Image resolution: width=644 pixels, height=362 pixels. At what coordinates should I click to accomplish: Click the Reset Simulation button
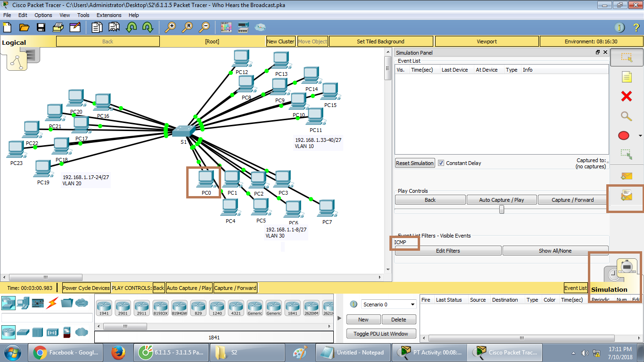(x=414, y=163)
